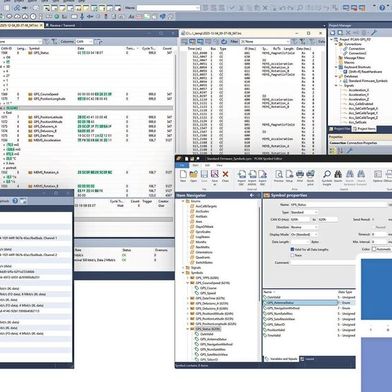Select GPS_NumSatellites row in variables list
The image size is (392, 392).
309,314
